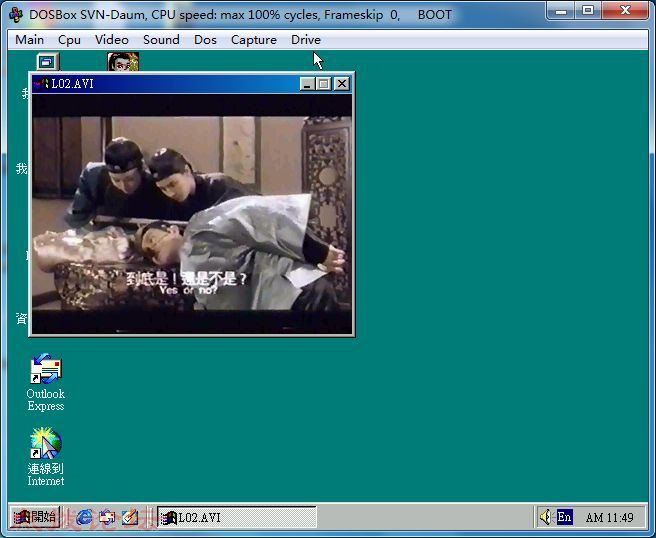Open the Dos menu
656x538 pixels.
[x=205, y=40]
